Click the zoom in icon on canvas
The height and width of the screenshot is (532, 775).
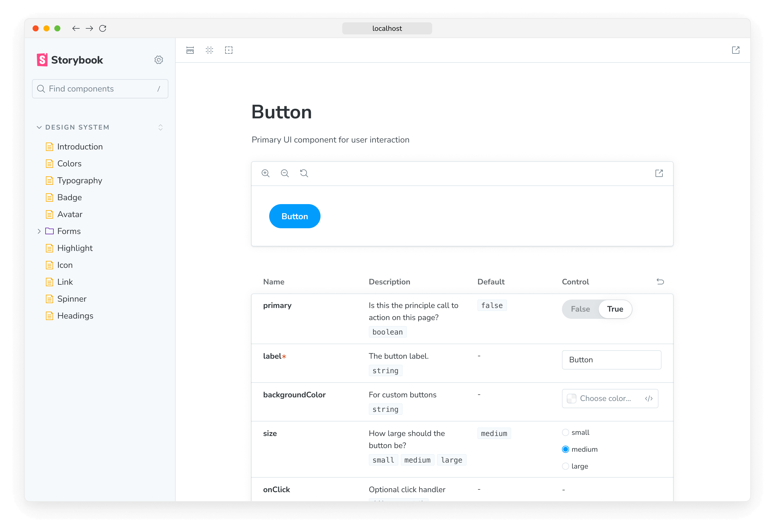click(x=266, y=173)
